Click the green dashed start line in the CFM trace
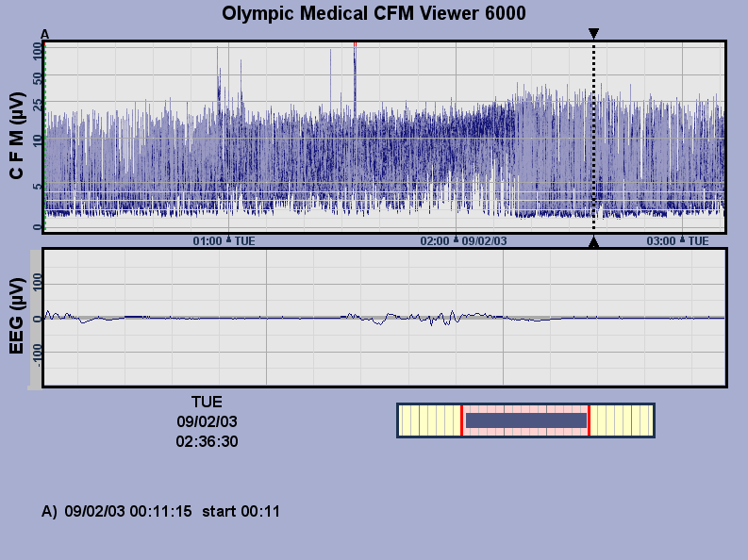Screen dimensions: 748x560 tap(45, 138)
